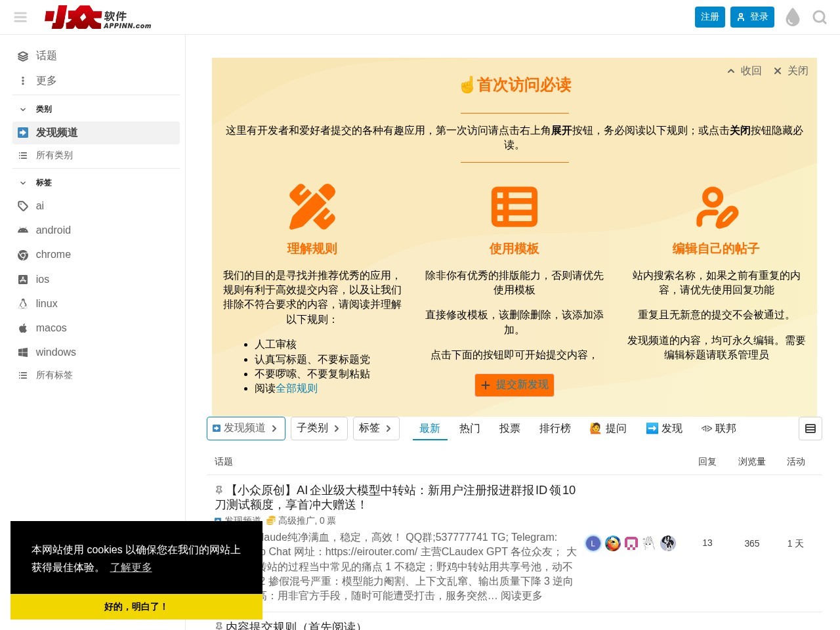840x630 pixels.
Task: Open the 全部规则 link
Action: tap(297, 388)
